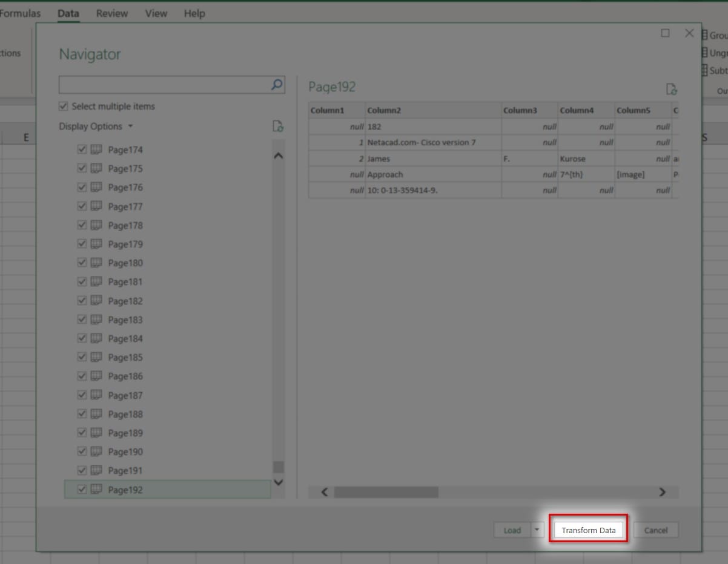Image resolution: width=728 pixels, height=564 pixels.
Task: Open the View ribbon tab
Action: tap(156, 13)
